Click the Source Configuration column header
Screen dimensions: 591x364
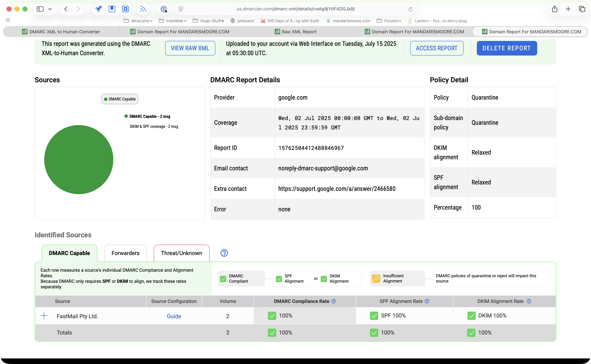(174, 301)
